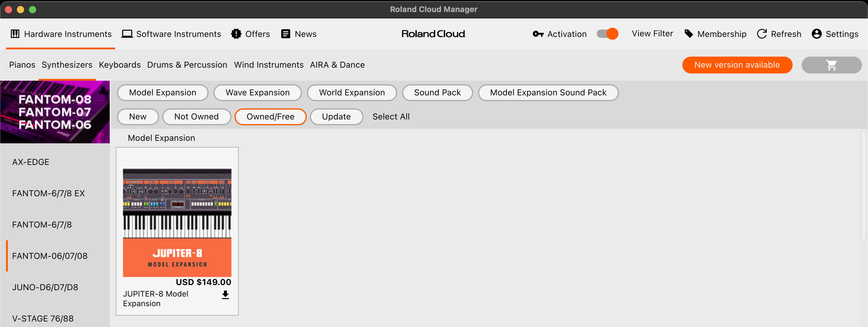This screenshot has width=868, height=327.
Task: Switch to Hardware Instruments tab
Action: click(x=61, y=34)
